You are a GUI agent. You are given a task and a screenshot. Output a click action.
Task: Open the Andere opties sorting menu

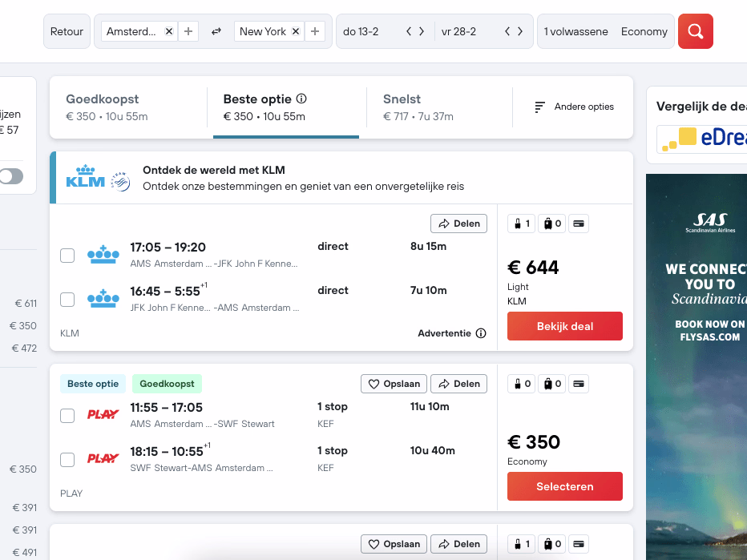pos(574,107)
